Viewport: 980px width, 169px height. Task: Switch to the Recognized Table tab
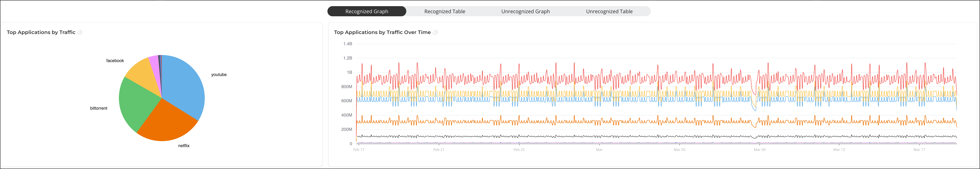pyautogui.click(x=445, y=11)
